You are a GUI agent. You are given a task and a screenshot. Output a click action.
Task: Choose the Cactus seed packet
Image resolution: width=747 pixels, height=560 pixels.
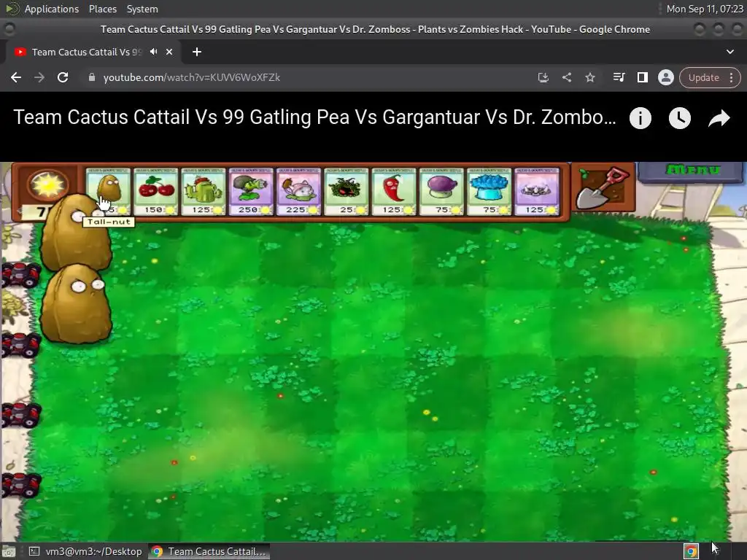coord(204,192)
